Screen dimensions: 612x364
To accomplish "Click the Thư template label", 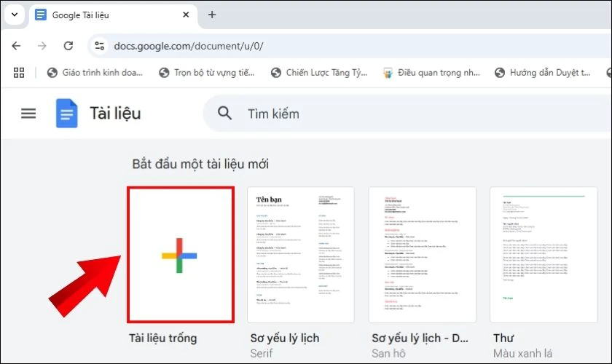I will pos(503,338).
